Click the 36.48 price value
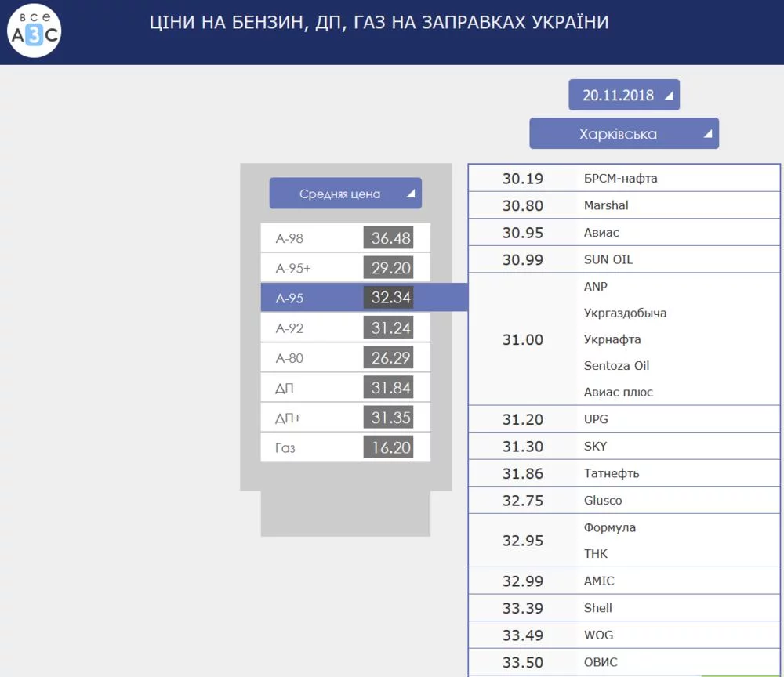784x677 pixels. [x=389, y=238]
